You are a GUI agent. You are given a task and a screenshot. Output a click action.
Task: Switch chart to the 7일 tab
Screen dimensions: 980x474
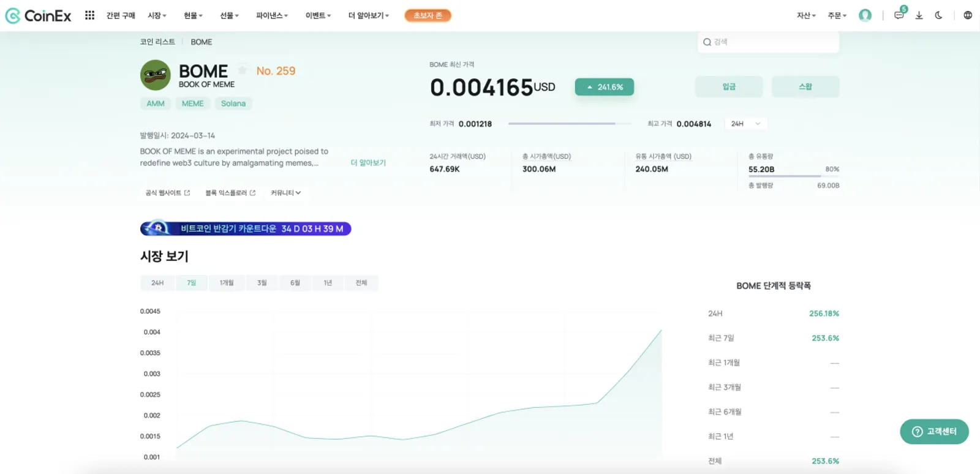point(192,283)
